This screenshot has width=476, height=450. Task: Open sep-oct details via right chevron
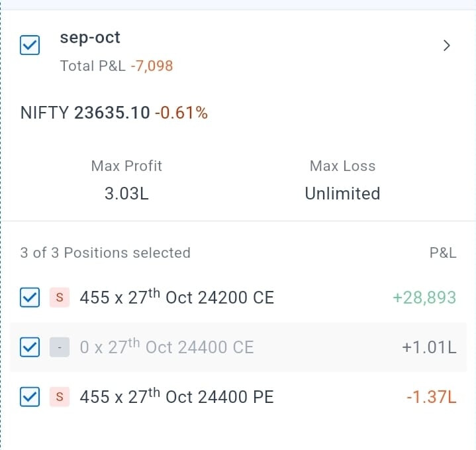click(446, 46)
